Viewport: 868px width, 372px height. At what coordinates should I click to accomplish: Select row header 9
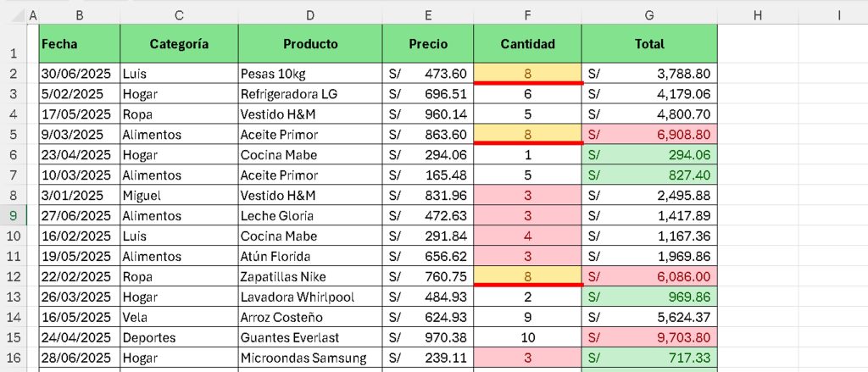[14, 215]
